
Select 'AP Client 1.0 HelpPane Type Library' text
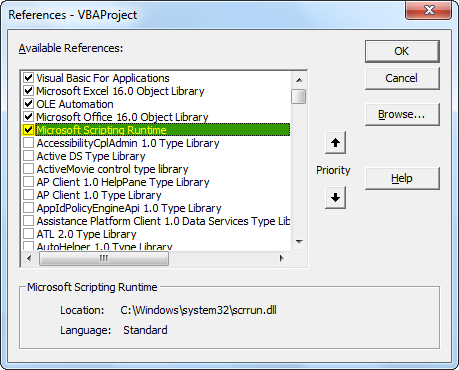coord(123,182)
